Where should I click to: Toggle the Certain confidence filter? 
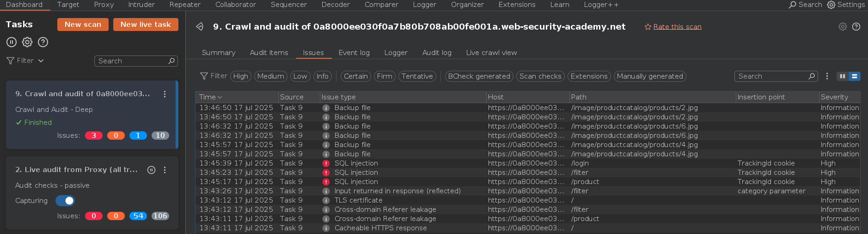(355, 76)
